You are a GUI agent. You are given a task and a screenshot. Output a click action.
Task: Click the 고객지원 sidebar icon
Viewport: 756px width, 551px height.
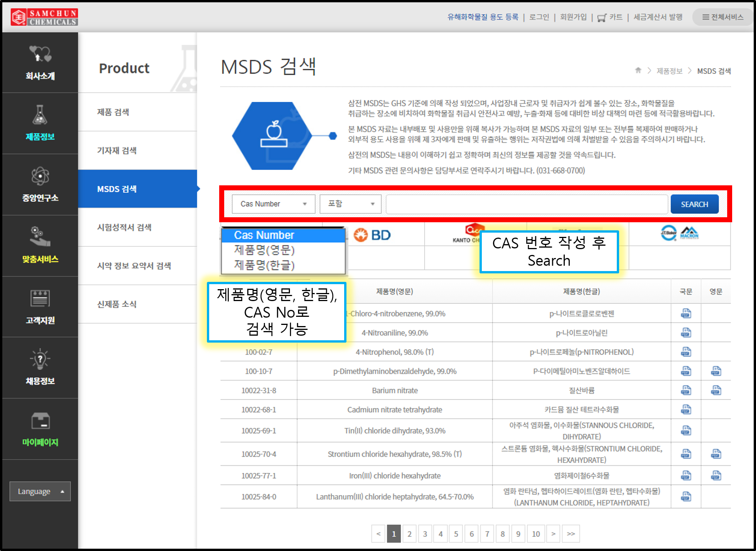click(40, 298)
